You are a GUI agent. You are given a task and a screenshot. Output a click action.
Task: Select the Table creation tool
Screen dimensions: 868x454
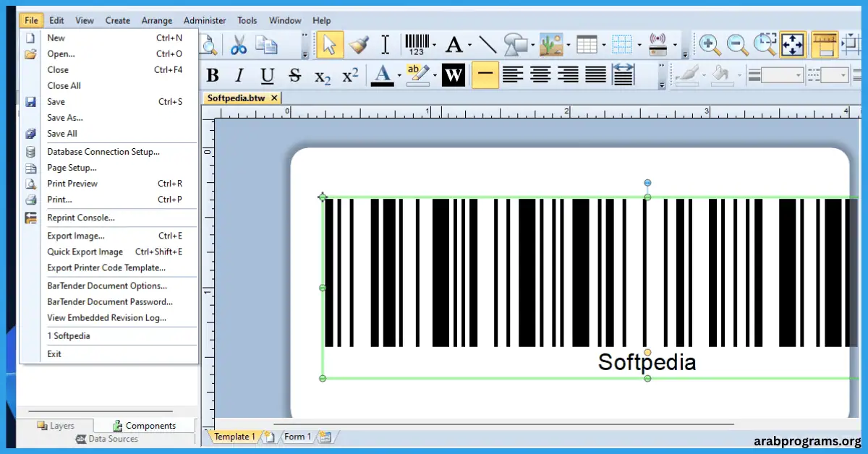tap(587, 45)
